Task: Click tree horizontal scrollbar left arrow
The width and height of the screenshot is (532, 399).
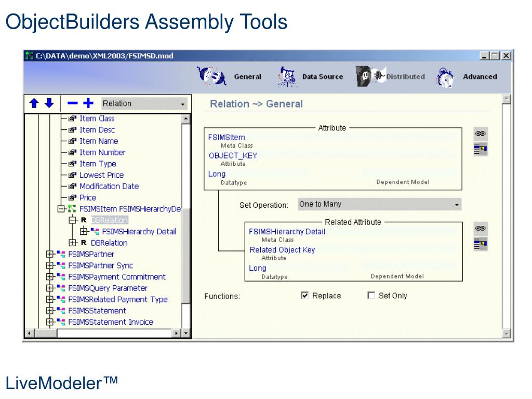Action: pos(30,333)
